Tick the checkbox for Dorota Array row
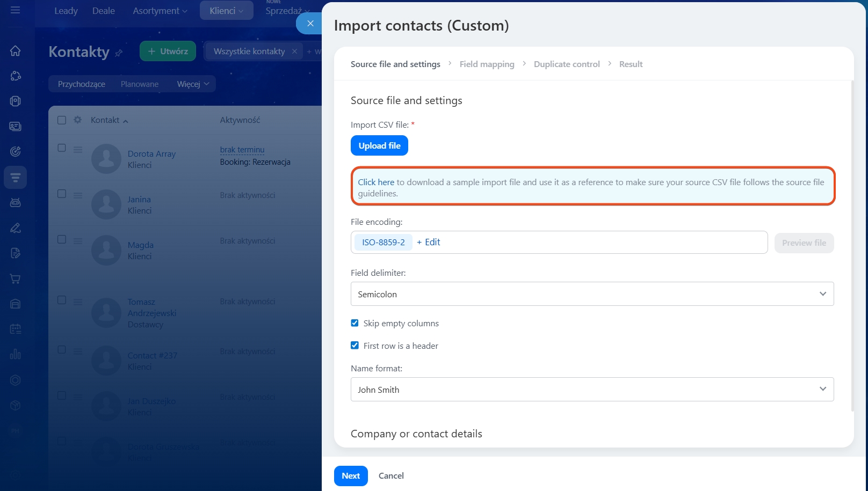Image resolution: width=868 pixels, height=491 pixels. tap(62, 148)
